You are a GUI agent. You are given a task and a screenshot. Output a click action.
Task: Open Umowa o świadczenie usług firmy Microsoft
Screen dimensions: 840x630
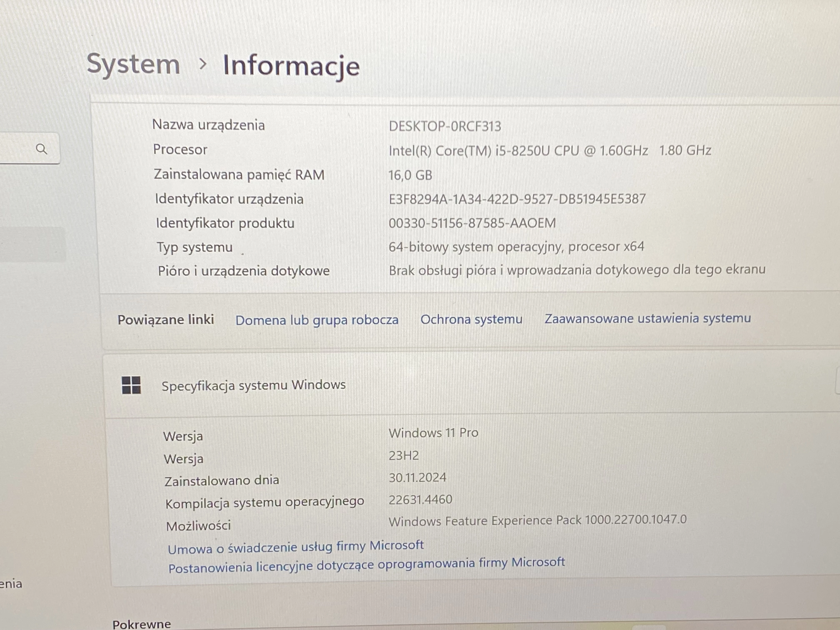tap(296, 547)
